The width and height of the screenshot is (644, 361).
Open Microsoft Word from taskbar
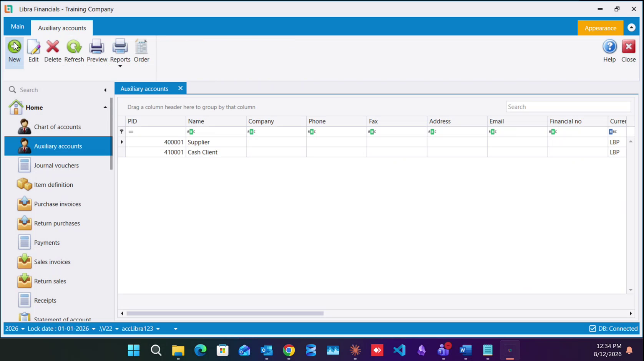(465, 350)
